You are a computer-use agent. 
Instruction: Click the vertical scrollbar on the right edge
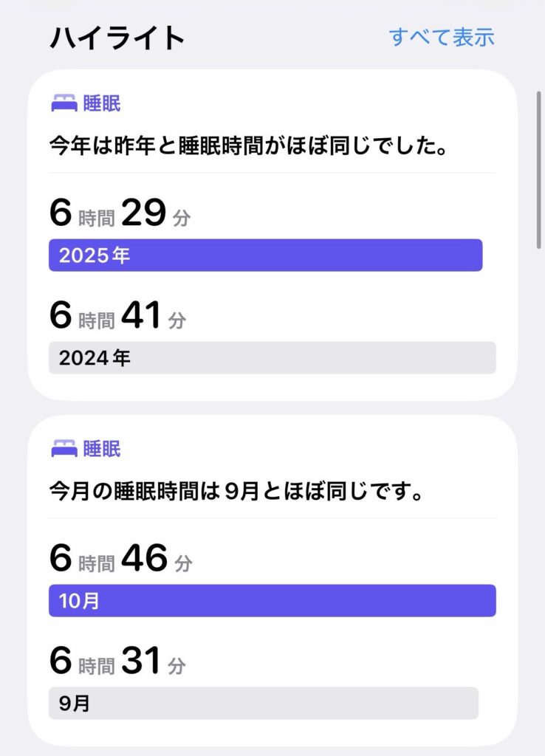pyautogui.click(x=540, y=170)
